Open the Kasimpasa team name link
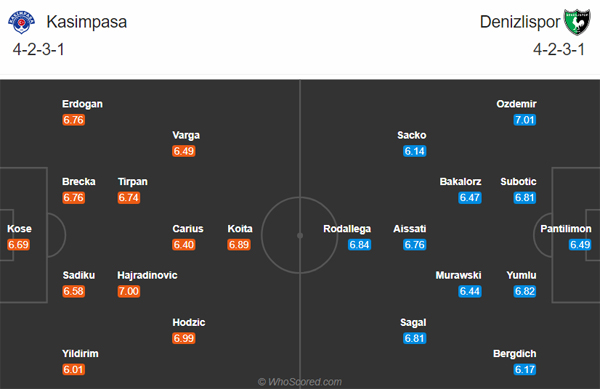Image resolution: width=600 pixels, height=389 pixels. pyautogui.click(x=86, y=22)
